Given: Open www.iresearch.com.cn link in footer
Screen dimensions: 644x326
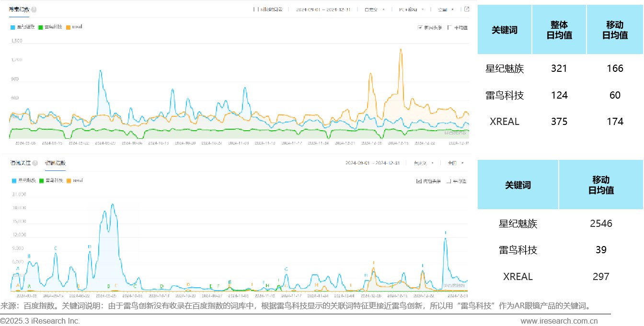Looking at the screenshot, I should point(559,321).
